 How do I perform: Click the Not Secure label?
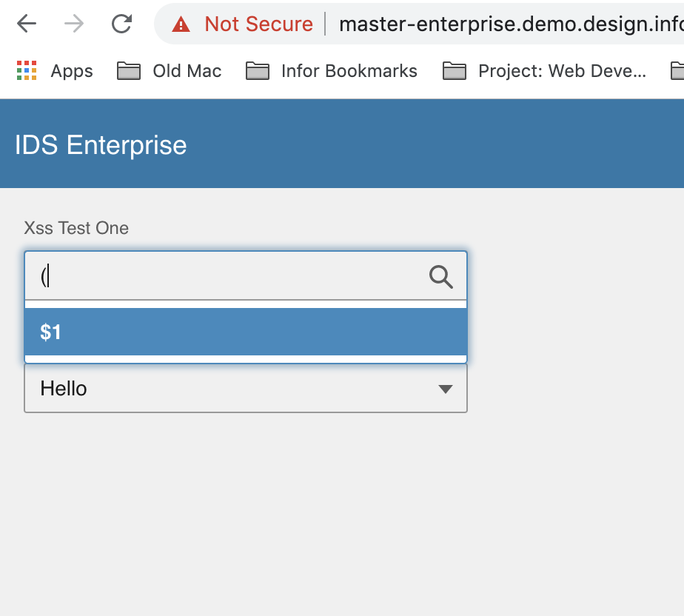click(258, 24)
